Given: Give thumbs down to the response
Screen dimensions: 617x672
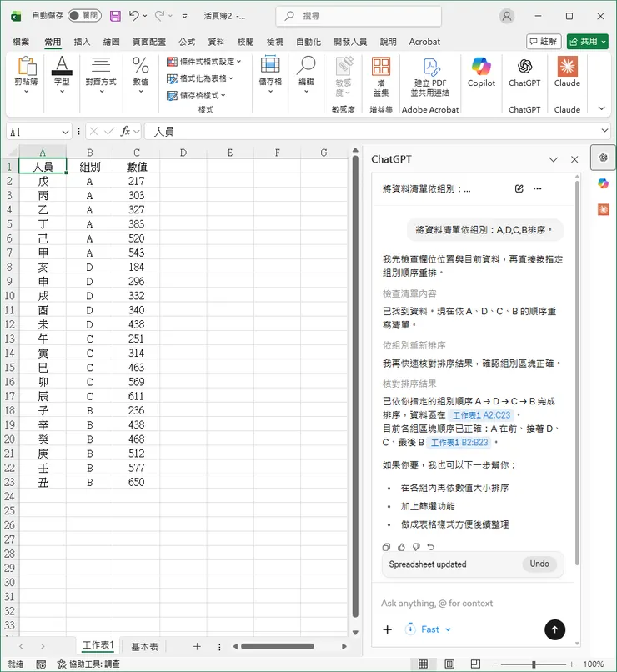Looking at the screenshot, I should [416, 547].
